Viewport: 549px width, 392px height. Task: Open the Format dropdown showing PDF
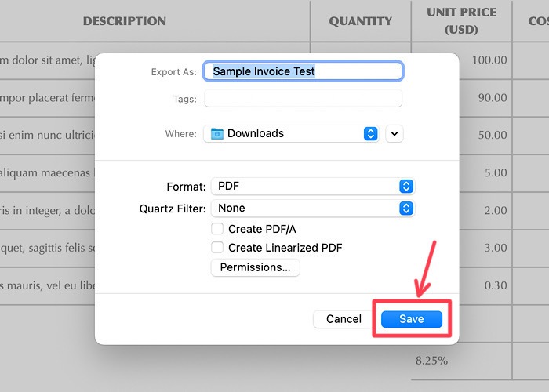[311, 187]
